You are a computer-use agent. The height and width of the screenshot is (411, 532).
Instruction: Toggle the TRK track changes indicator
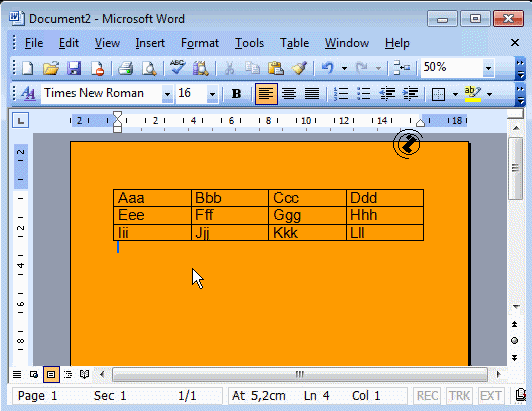459,396
